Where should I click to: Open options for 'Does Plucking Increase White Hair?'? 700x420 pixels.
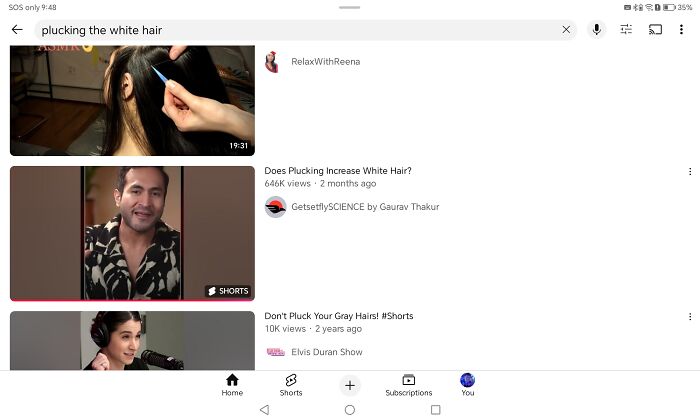click(x=689, y=172)
